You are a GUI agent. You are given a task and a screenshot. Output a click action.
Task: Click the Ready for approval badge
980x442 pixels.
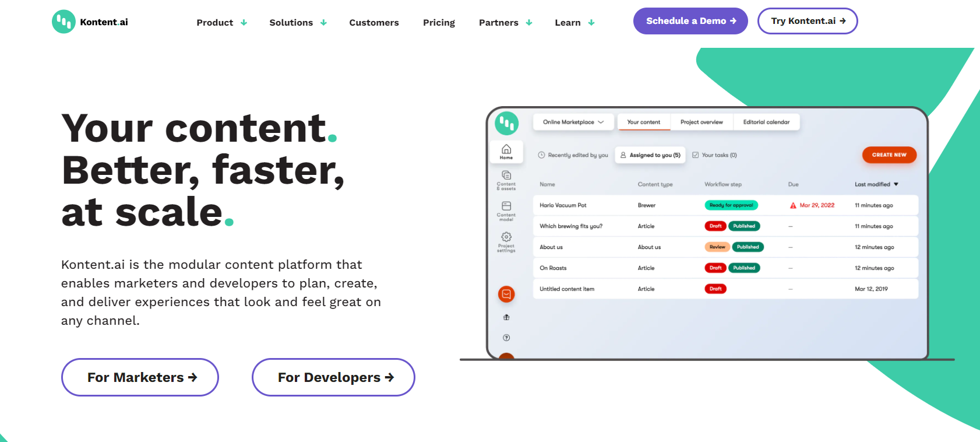731,205
